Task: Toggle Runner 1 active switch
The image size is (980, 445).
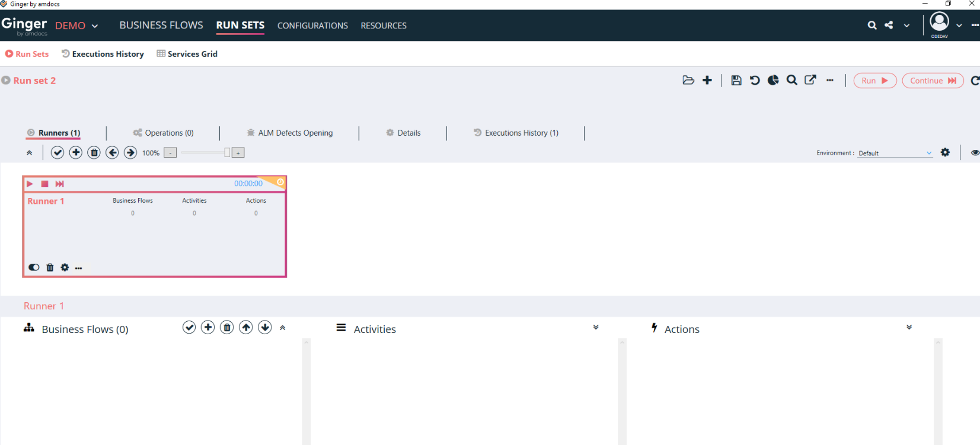Action: pos(34,268)
